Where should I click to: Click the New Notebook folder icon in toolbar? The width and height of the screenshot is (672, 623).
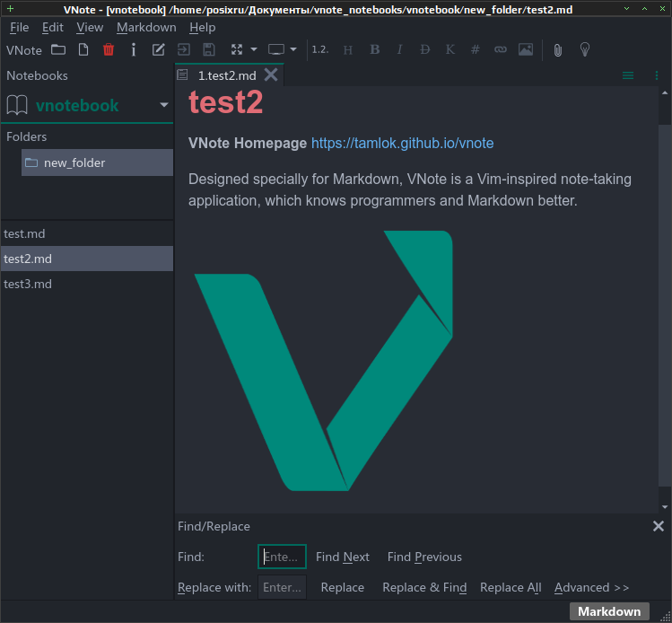(x=58, y=49)
